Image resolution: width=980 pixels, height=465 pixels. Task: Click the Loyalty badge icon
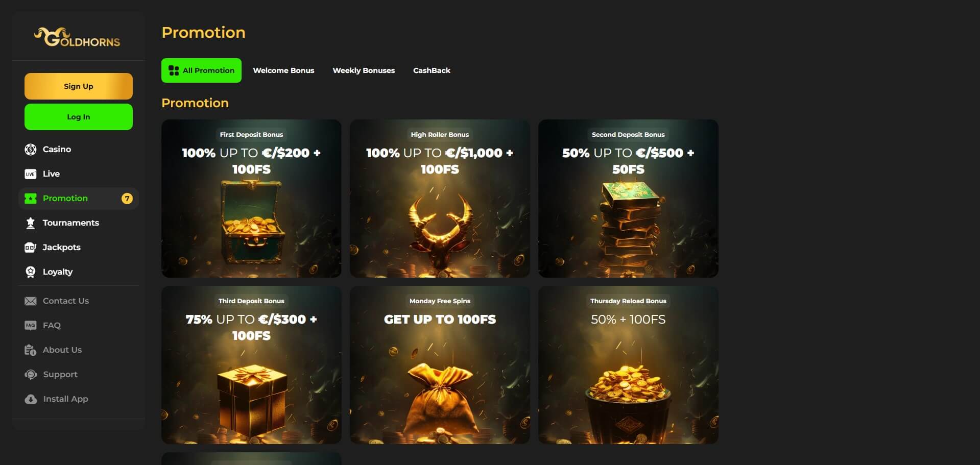(31, 272)
